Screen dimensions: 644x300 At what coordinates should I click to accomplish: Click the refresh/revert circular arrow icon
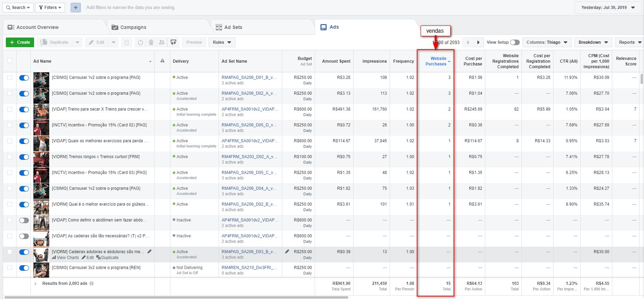(x=140, y=42)
